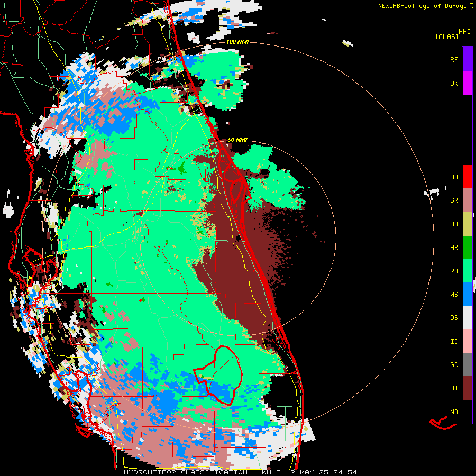Click the BI dark brown legend swatch
The height and width of the screenshot is (476, 476).
pos(467,388)
